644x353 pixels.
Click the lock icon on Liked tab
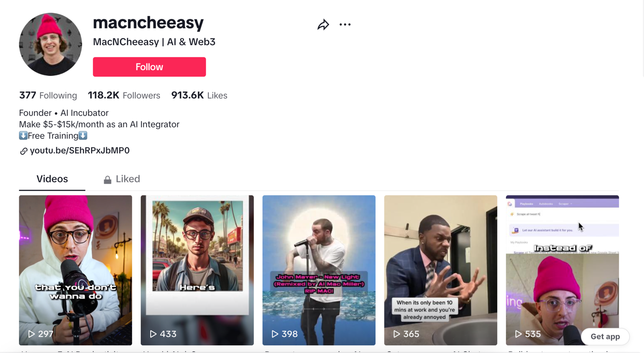(x=107, y=180)
